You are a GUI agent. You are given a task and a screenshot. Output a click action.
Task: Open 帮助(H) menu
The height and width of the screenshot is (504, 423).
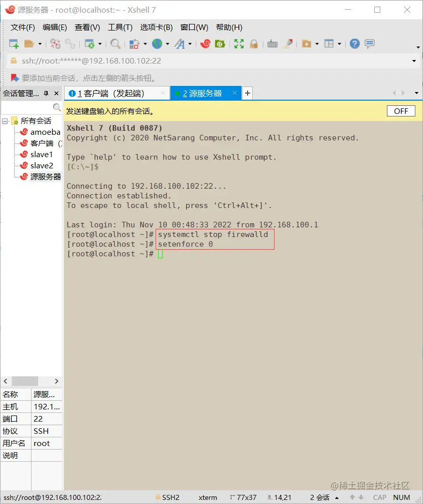[229, 27]
